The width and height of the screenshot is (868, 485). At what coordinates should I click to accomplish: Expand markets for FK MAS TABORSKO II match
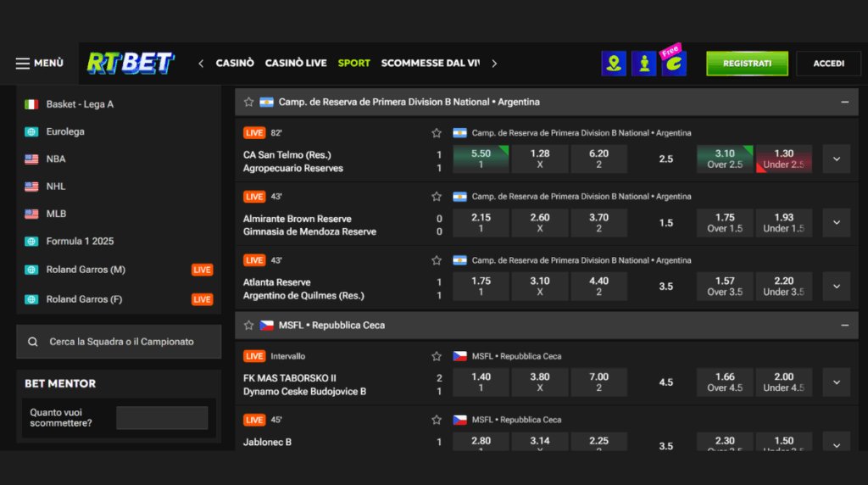click(x=836, y=382)
